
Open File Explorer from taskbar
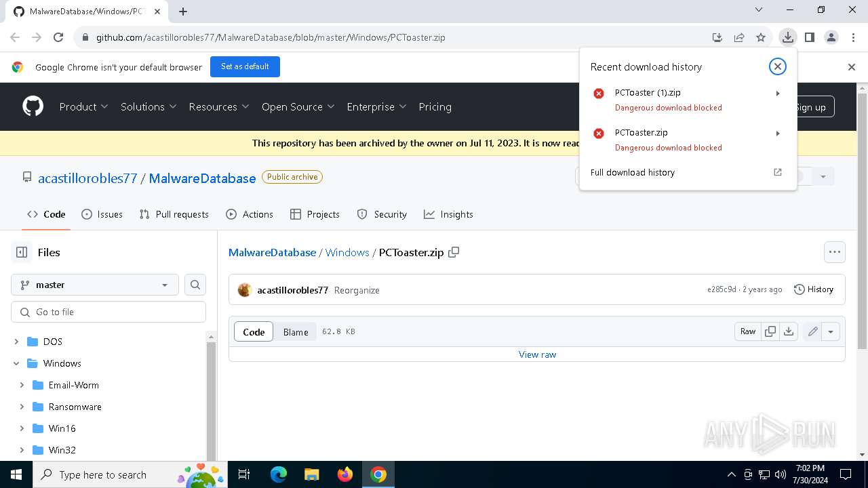[312, 474]
